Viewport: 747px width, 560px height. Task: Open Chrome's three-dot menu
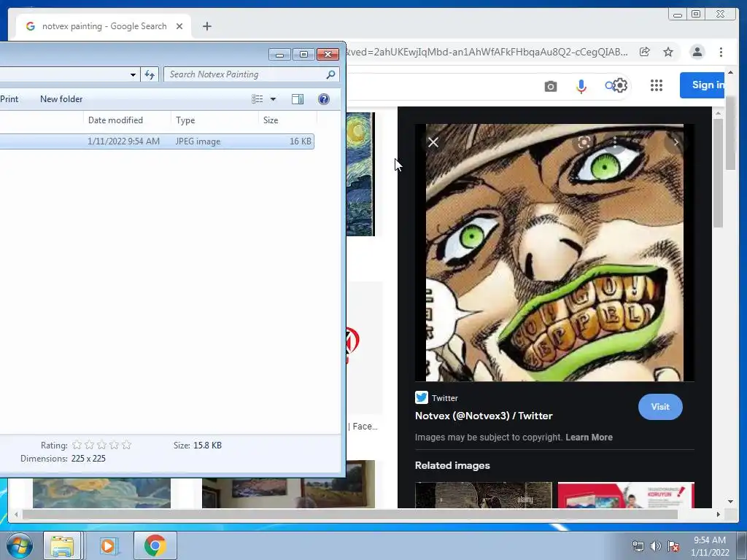(721, 52)
